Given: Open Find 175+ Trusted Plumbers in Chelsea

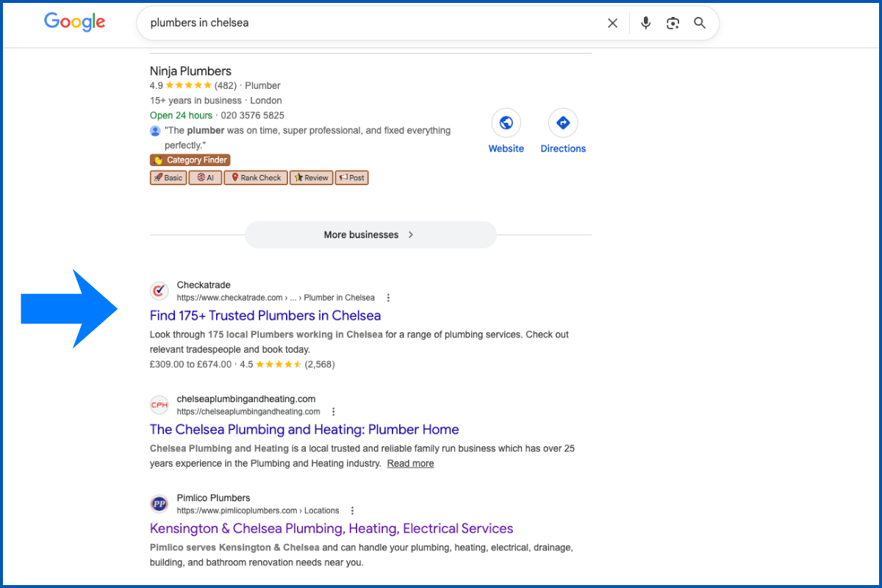Looking at the screenshot, I should pos(265,315).
